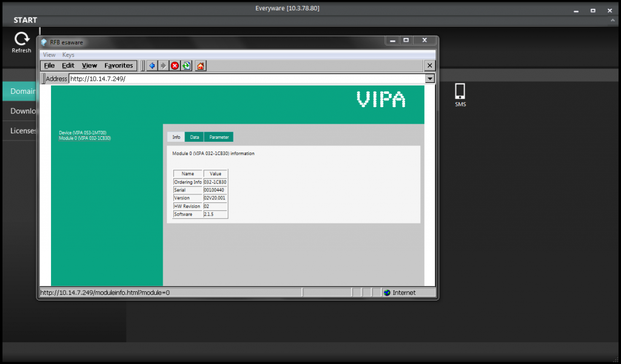Collapse the Everyware ribbon chevron
This screenshot has width=621, height=364.
click(613, 20)
